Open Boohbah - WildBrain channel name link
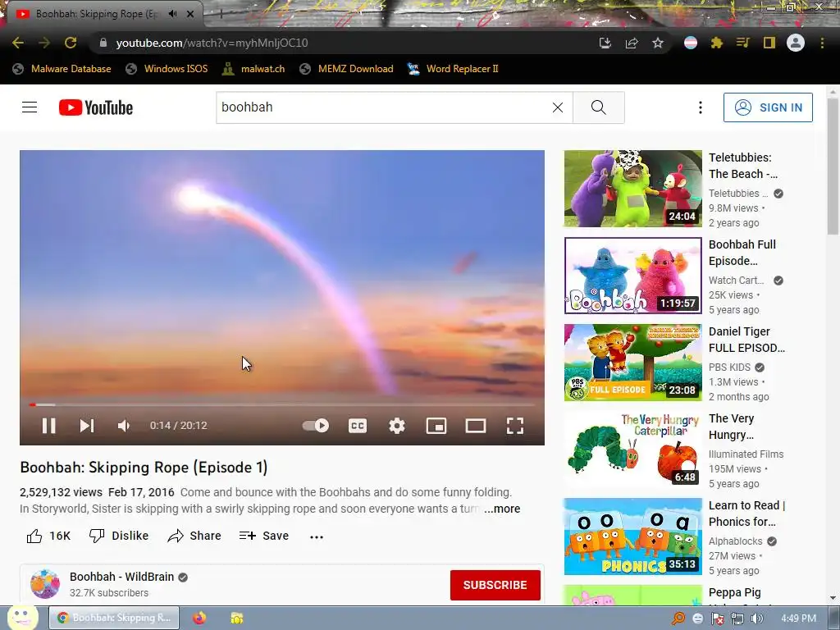 coord(121,577)
